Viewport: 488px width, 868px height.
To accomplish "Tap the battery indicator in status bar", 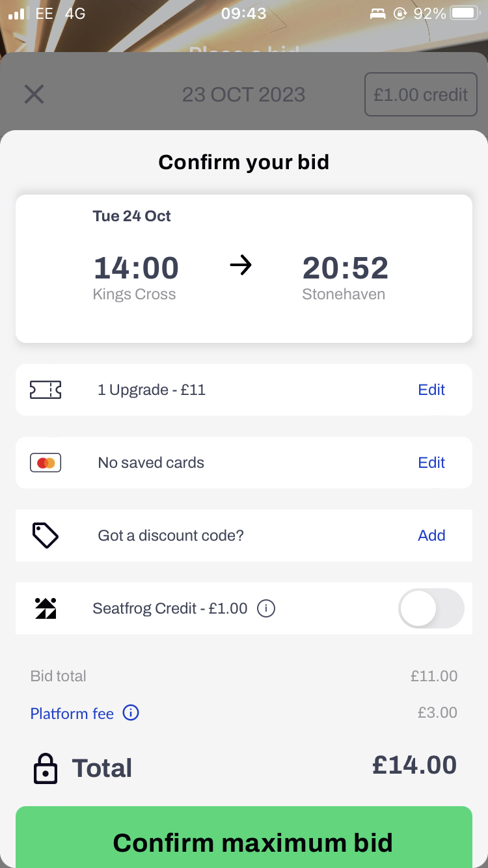I will [x=465, y=13].
